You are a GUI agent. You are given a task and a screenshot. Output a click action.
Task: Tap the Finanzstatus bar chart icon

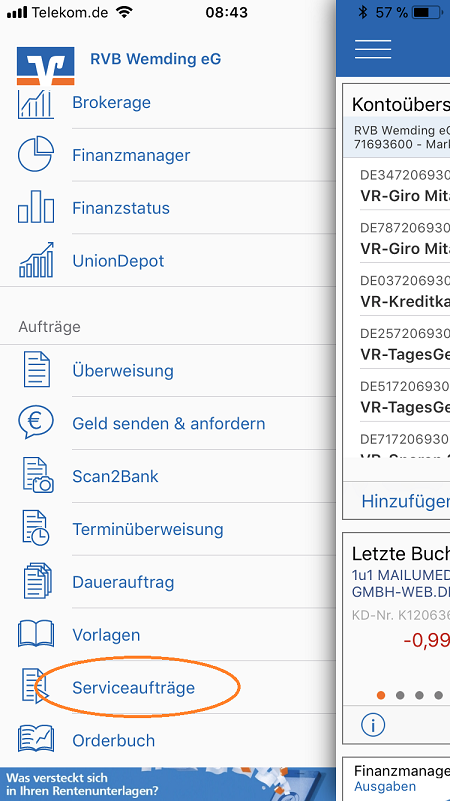(x=36, y=206)
